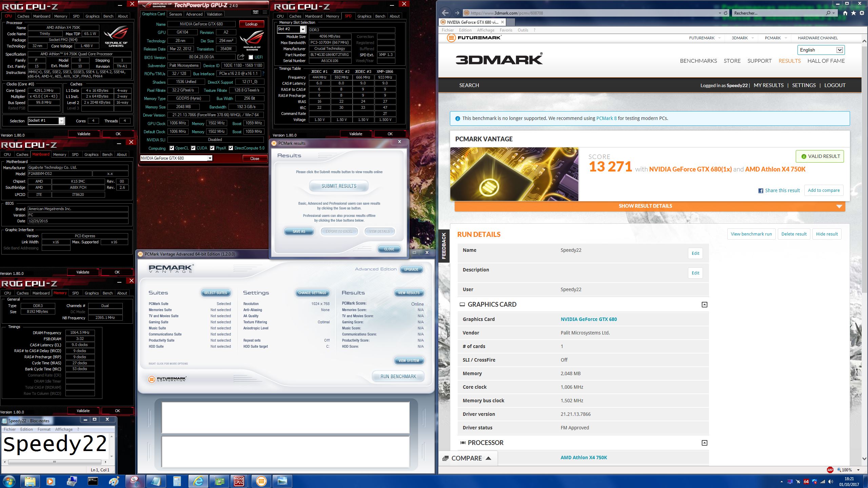Open GPU-Z hamburger menu icon
Image resolution: width=868 pixels, height=488 pixels.
[265, 13]
